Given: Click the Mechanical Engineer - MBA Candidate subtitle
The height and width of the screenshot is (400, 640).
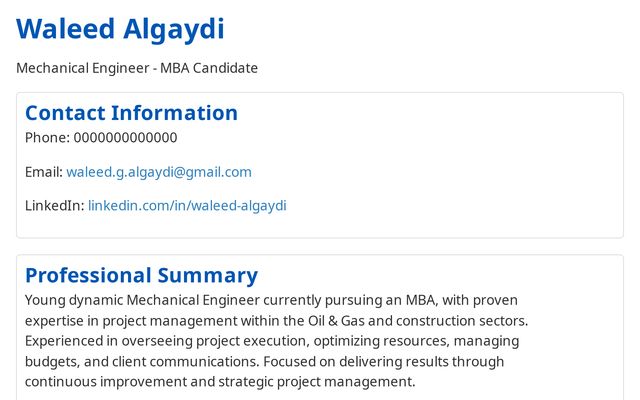Looking at the screenshot, I should coord(137,68).
